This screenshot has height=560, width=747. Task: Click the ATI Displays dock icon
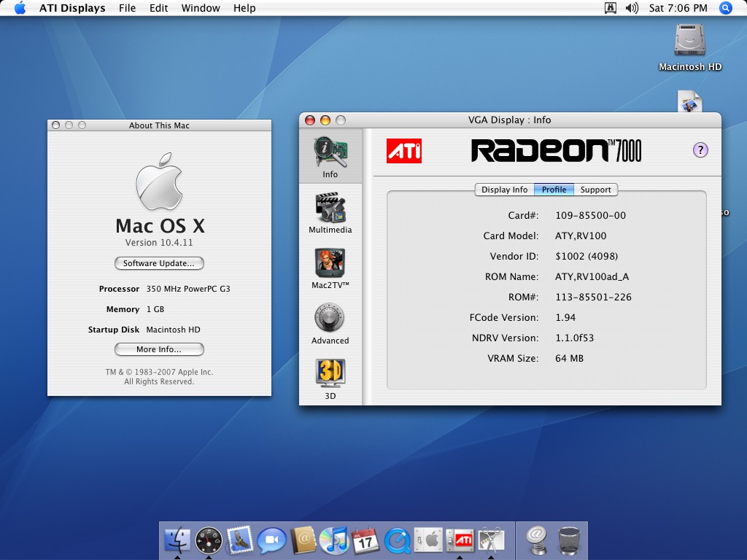(462, 540)
